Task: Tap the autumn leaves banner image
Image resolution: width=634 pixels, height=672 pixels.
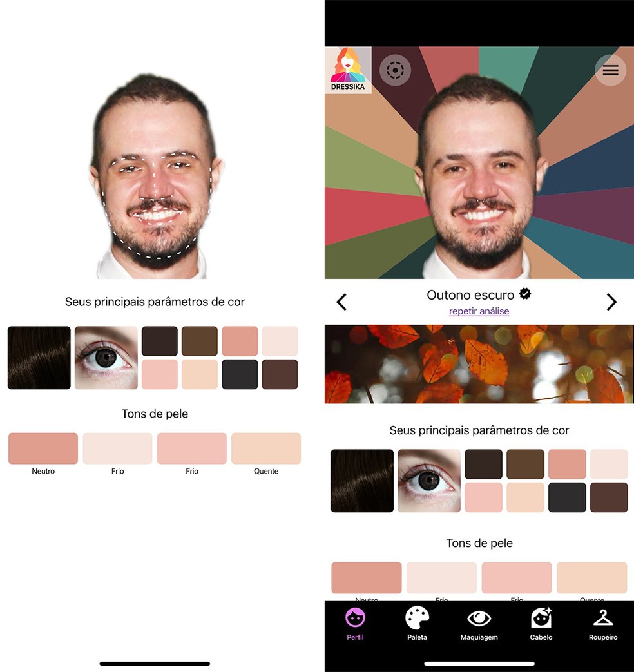Action: tap(479, 364)
